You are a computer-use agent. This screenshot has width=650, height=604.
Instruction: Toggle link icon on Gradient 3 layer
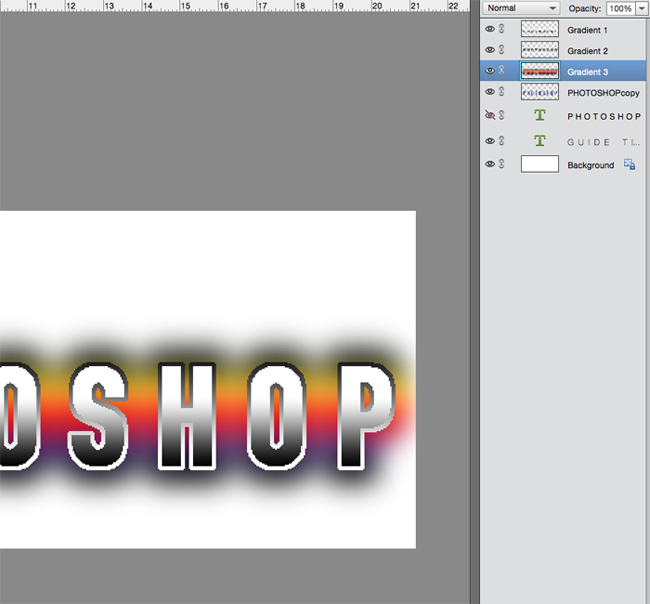pos(502,70)
